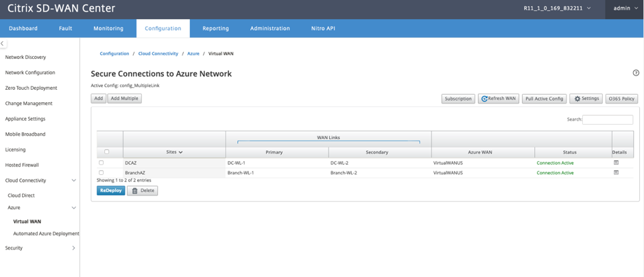Screen dimensions: 644x277
Task: Click the ReDeploy button
Action: (111, 191)
